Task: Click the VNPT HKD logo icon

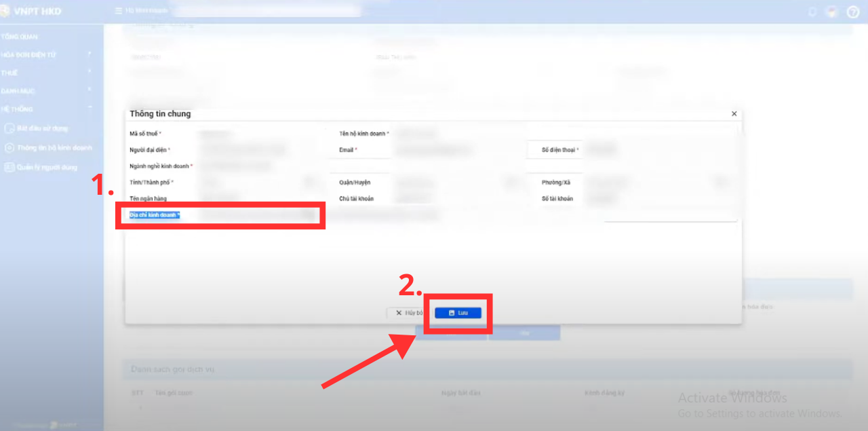Action: click(5, 11)
